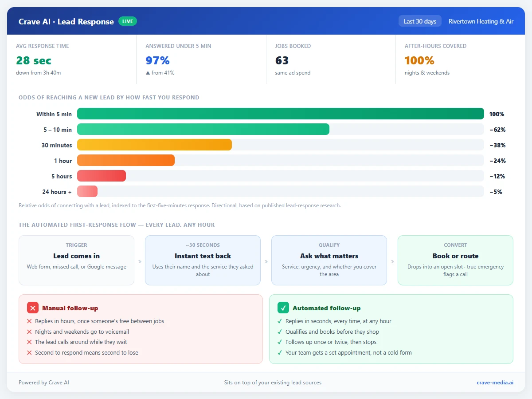532x399 pixels.
Task: Open the crave-media.ai link
Action: (495, 383)
